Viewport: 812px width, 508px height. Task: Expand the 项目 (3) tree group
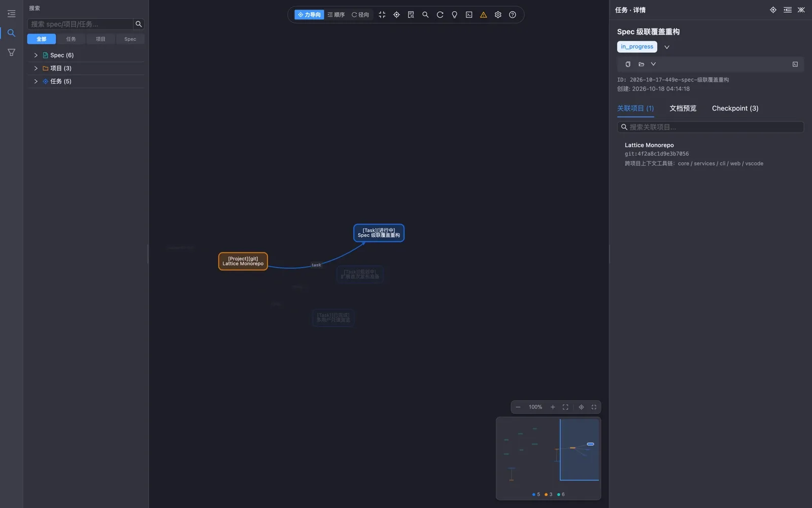click(36, 68)
